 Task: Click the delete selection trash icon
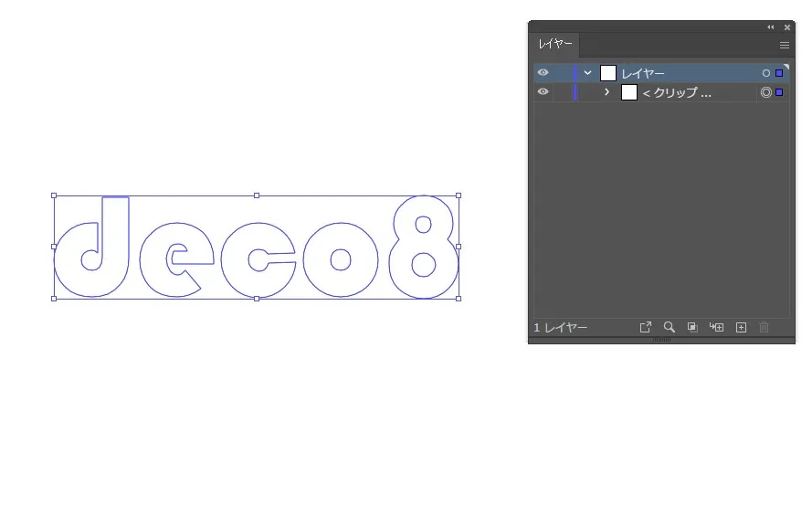point(764,327)
